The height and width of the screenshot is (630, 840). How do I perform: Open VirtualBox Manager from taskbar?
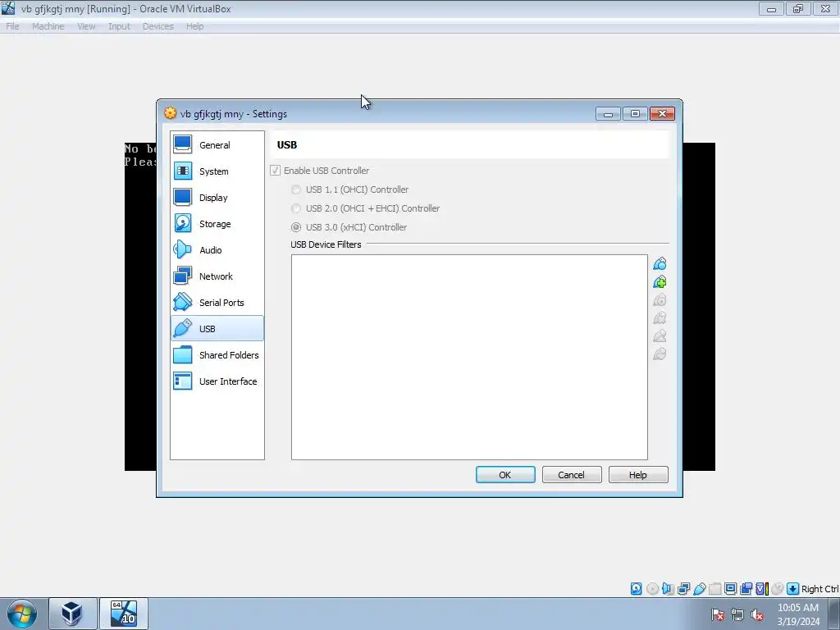tap(73, 614)
